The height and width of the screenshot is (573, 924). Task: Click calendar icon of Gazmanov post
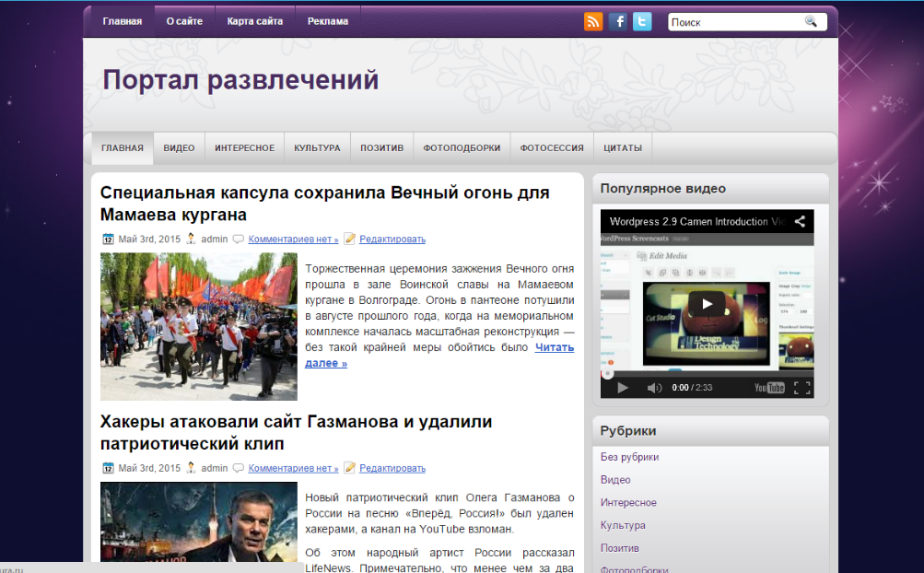pos(108,468)
